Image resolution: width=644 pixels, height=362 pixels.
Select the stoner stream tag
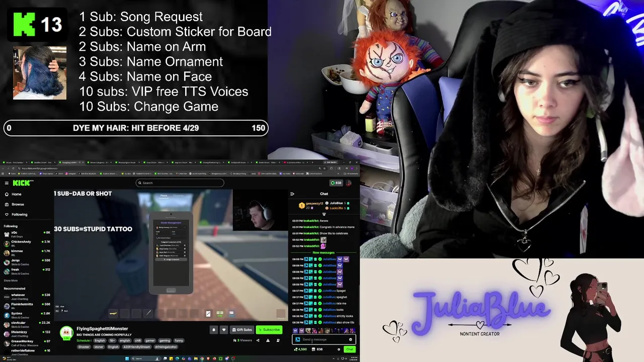click(99, 346)
